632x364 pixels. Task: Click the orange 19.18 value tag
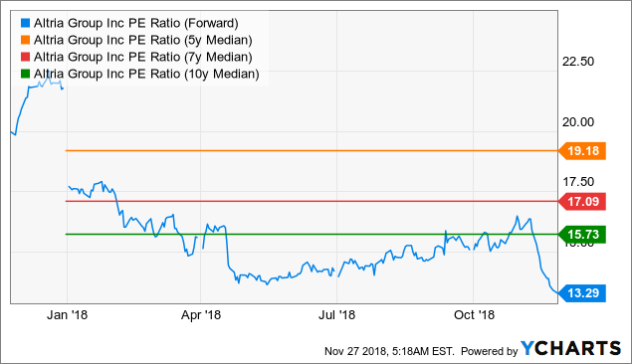tap(582, 151)
